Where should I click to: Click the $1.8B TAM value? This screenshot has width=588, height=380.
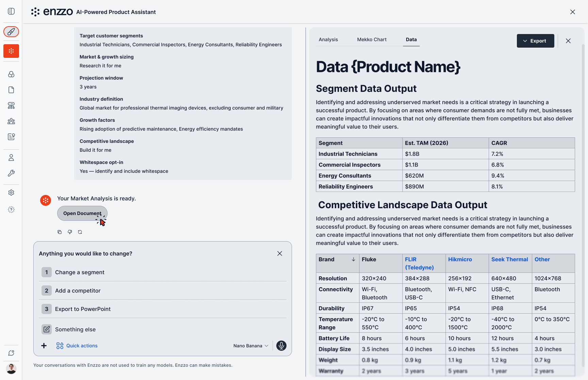click(x=412, y=154)
